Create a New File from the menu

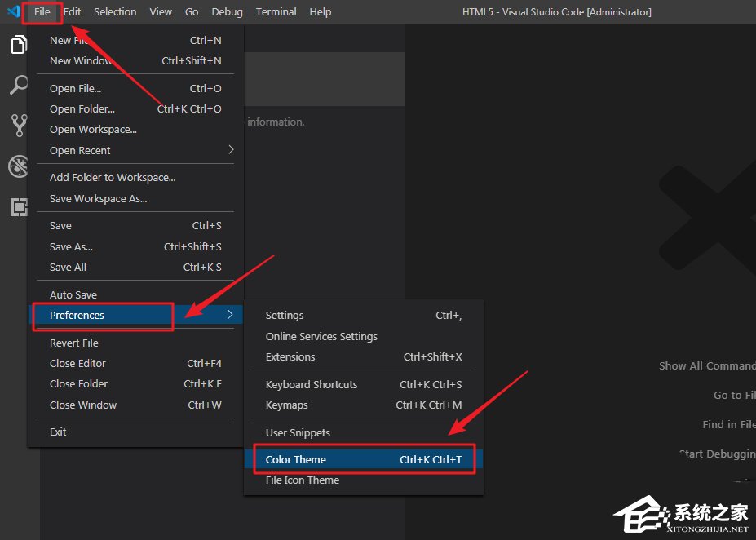click(x=68, y=39)
